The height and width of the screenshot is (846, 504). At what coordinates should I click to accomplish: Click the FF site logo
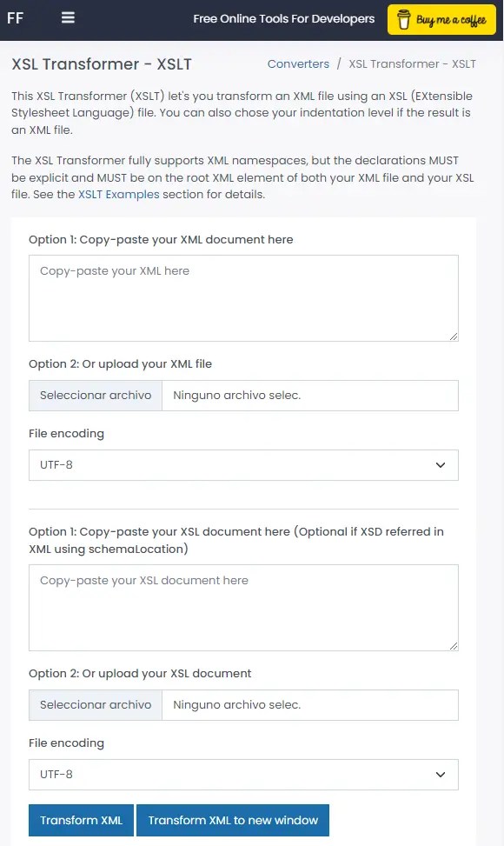[15, 18]
